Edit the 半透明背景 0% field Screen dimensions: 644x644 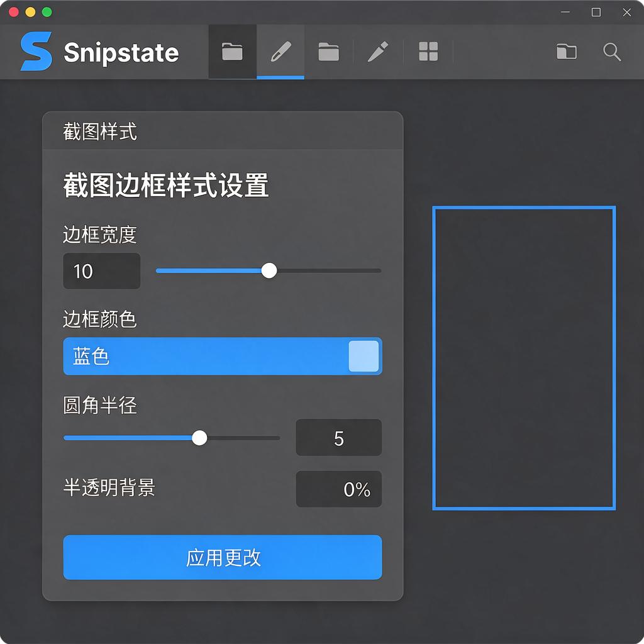pyautogui.click(x=339, y=489)
